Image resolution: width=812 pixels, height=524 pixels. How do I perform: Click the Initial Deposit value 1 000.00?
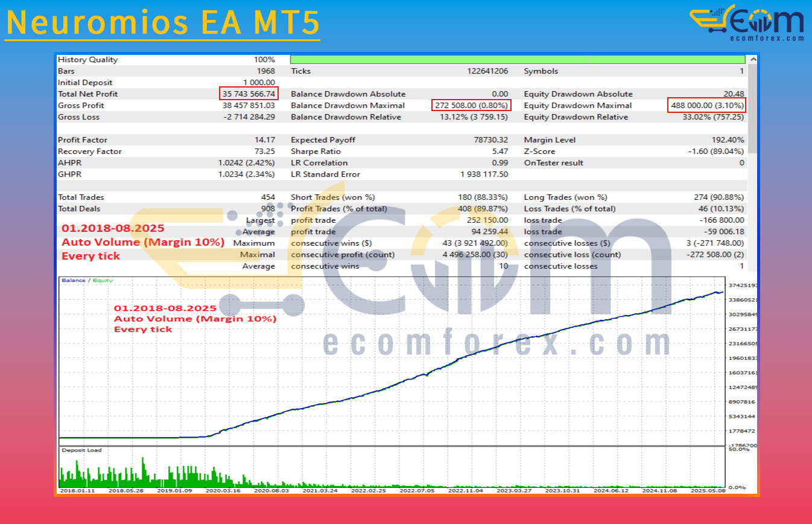(x=259, y=83)
